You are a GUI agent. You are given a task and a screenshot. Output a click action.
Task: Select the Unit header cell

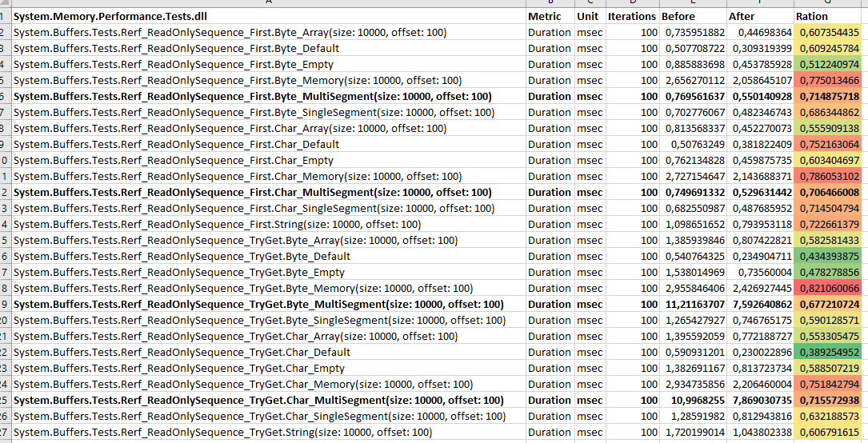pyautogui.click(x=590, y=16)
